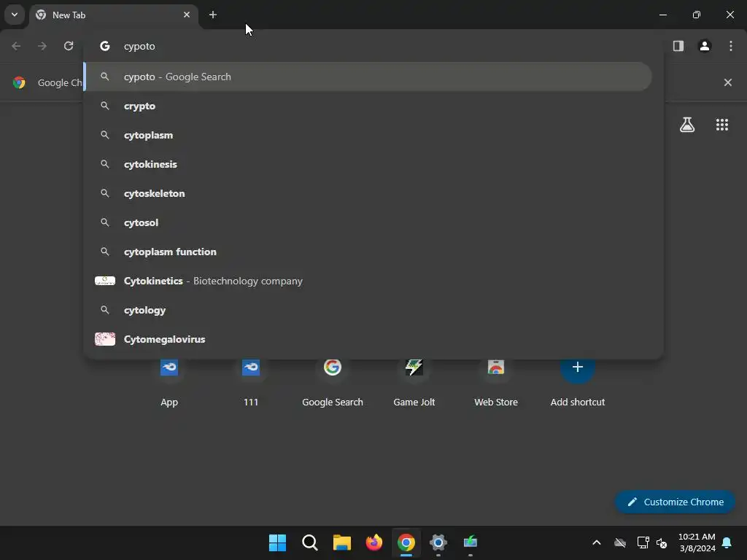
Task: Select 'cypoto - Google Search' suggestion
Action: point(368,77)
